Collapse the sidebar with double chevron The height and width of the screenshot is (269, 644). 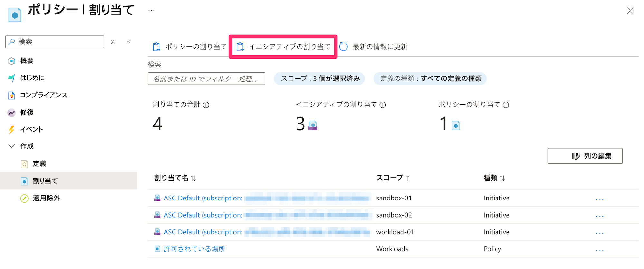point(129,42)
